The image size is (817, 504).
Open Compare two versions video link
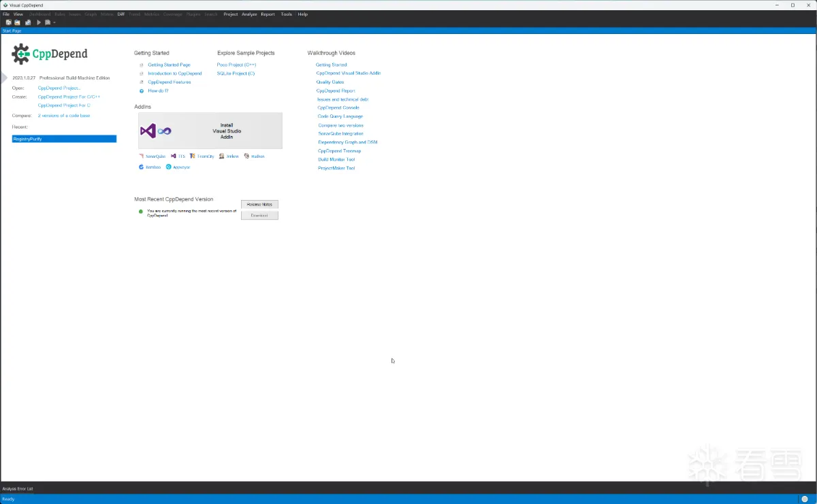coord(341,125)
